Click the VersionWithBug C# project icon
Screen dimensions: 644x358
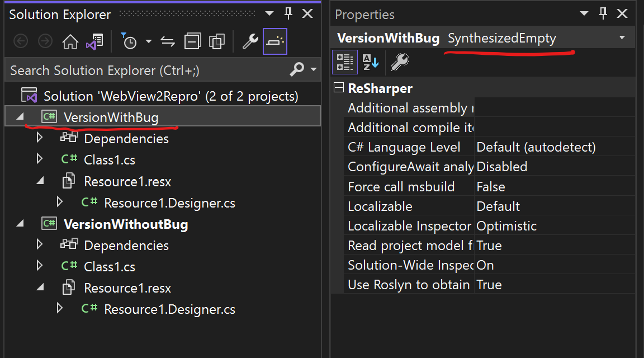point(49,117)
